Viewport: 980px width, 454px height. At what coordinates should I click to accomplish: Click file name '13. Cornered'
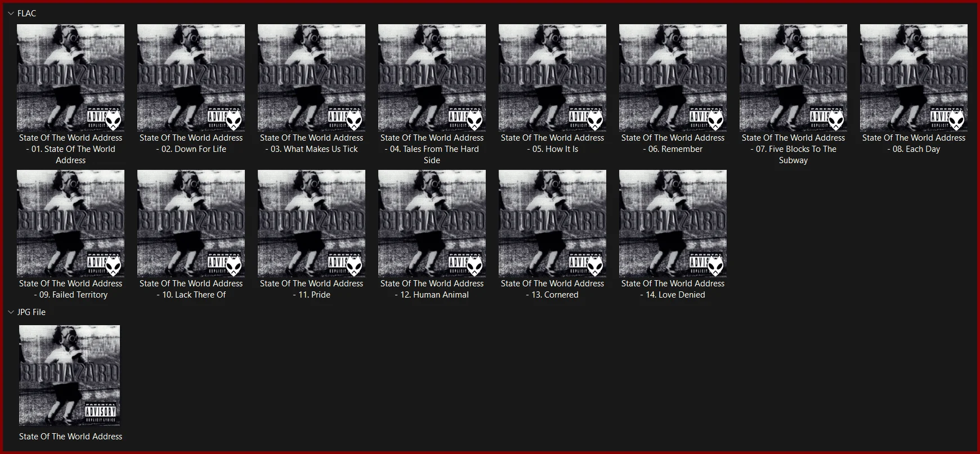click(x=552, y=289)
